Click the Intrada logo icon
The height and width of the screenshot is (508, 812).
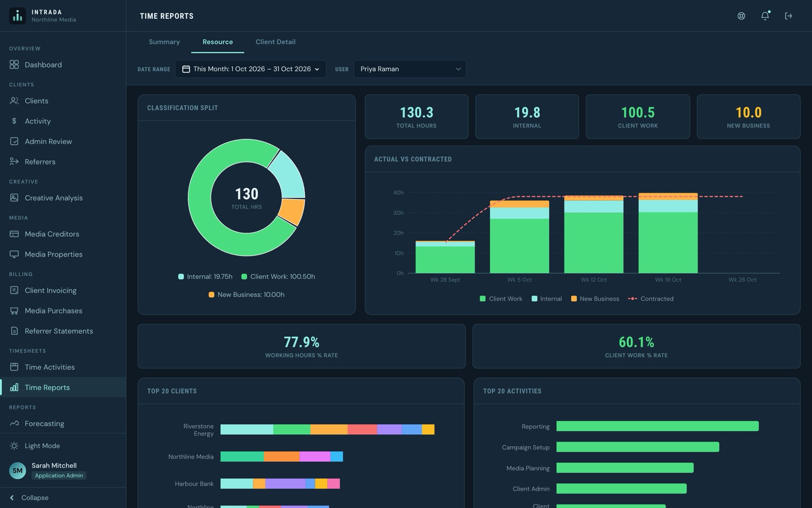tap(18, 16)
